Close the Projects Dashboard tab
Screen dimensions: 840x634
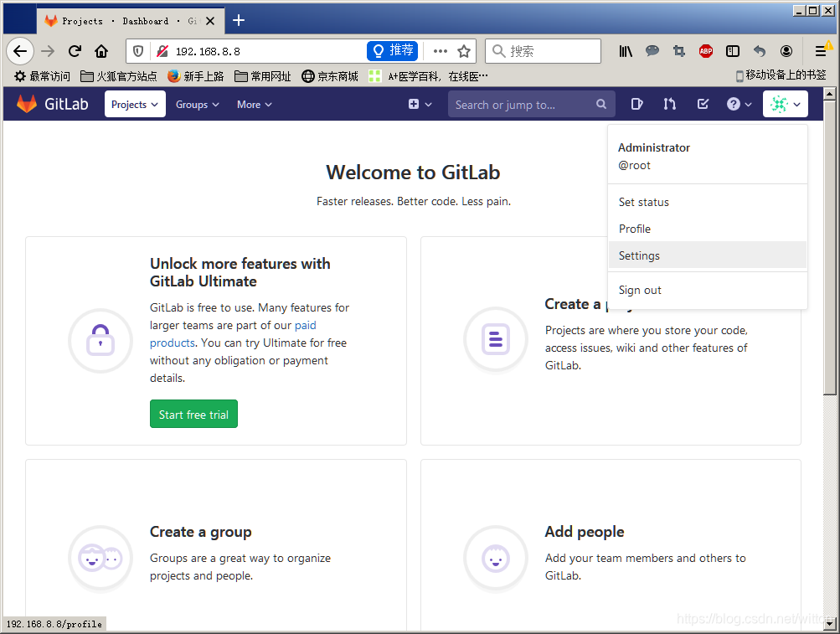(x=210, y=21)
